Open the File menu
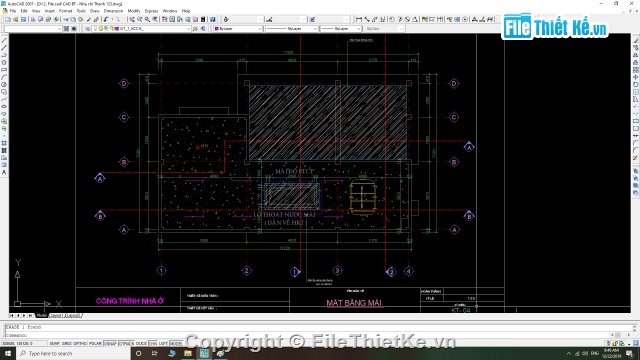Screen dimensions: 640x360 pos(13,11)
